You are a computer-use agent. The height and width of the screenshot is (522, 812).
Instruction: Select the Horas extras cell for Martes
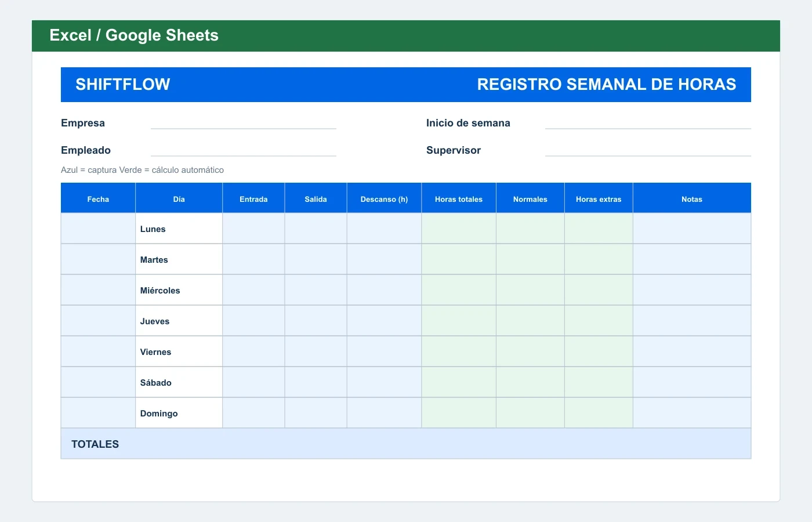coord(599,259)
